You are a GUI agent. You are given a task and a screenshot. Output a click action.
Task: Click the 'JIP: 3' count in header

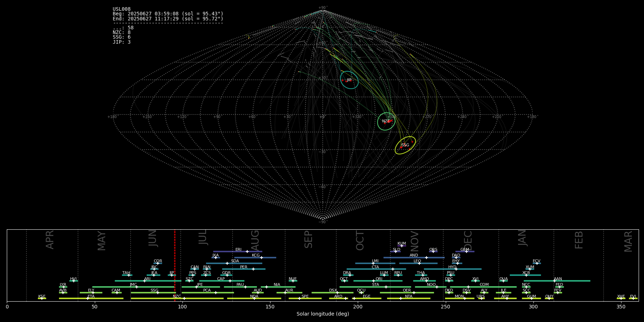(122, 42)
